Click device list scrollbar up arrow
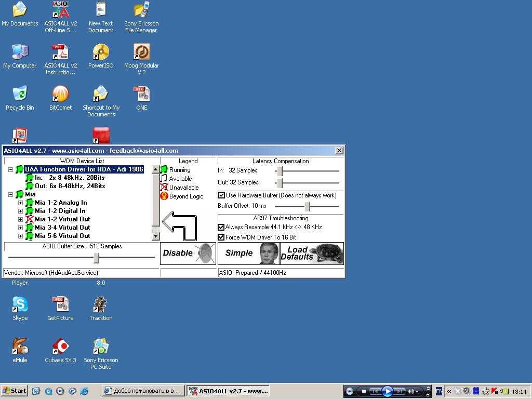Screen dimensions: 532x399 [156, 169]
